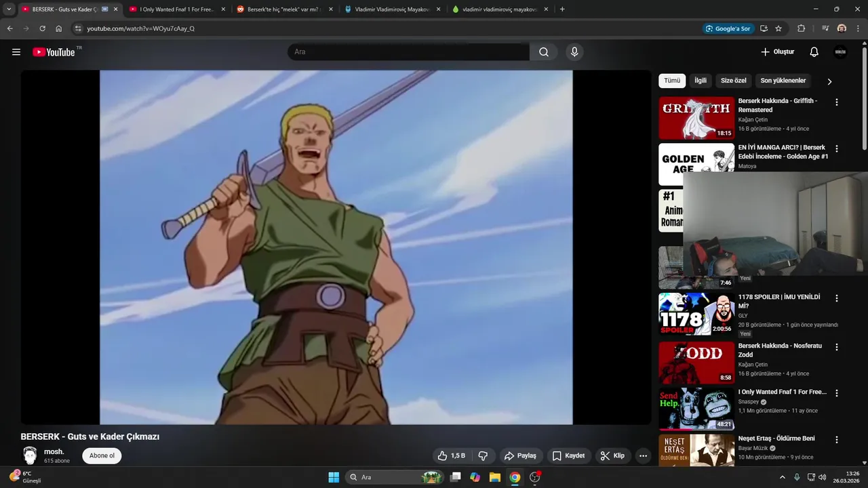868x488 pixels.
Task: Open Neşet Ertaş - Öldürme Beni title
Action: coord(776,439)
